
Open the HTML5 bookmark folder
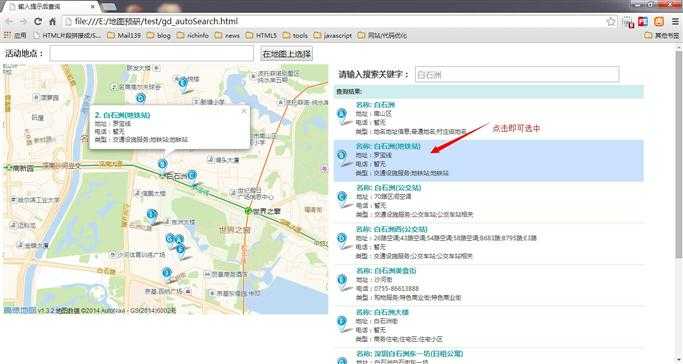click(x=261, y=35)
